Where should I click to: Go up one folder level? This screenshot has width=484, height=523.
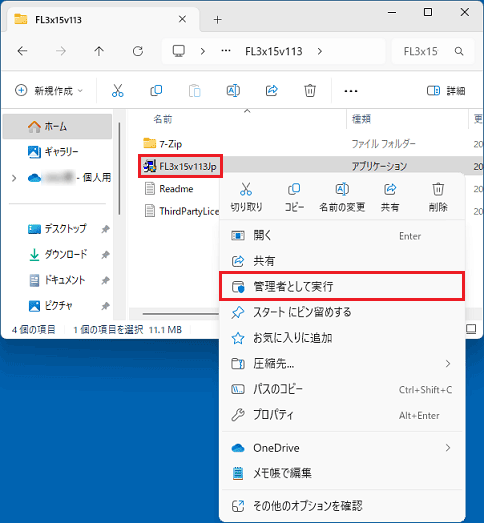(99, 51)
